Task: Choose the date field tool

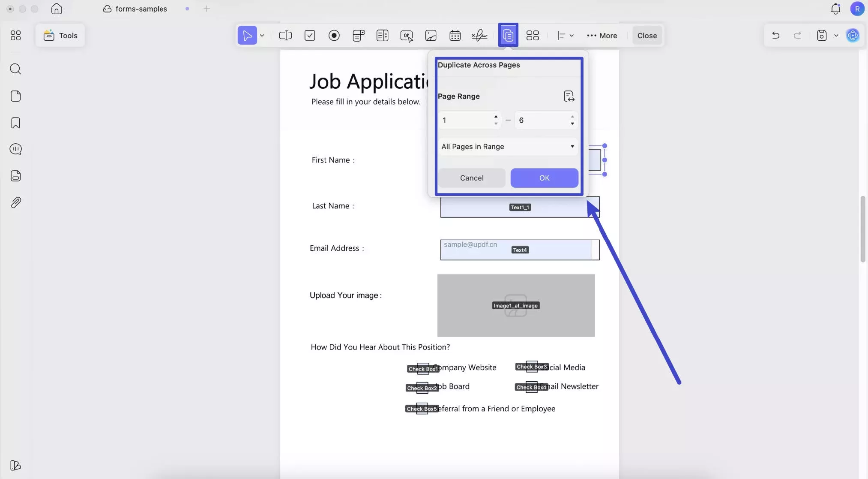Action: point(455,36)
